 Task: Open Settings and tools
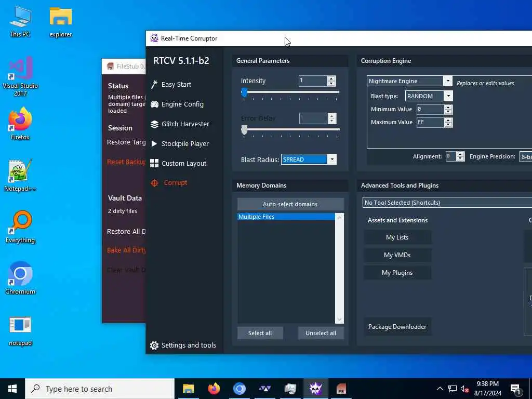point(189,345)
